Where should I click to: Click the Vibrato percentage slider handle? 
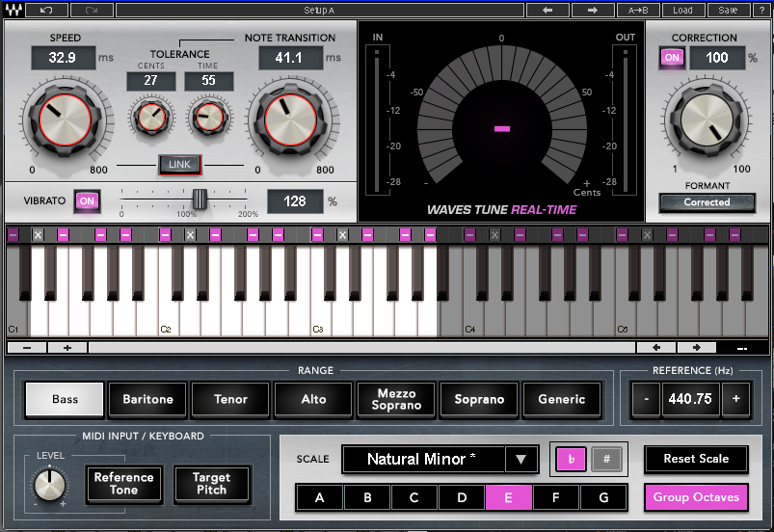pos(200,199)
